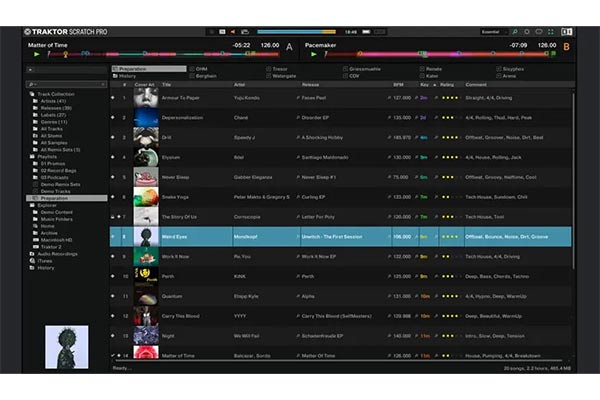The image size is (600, 400).
Task: Click the iTunes node icon in tree
Action: (33, 261)
